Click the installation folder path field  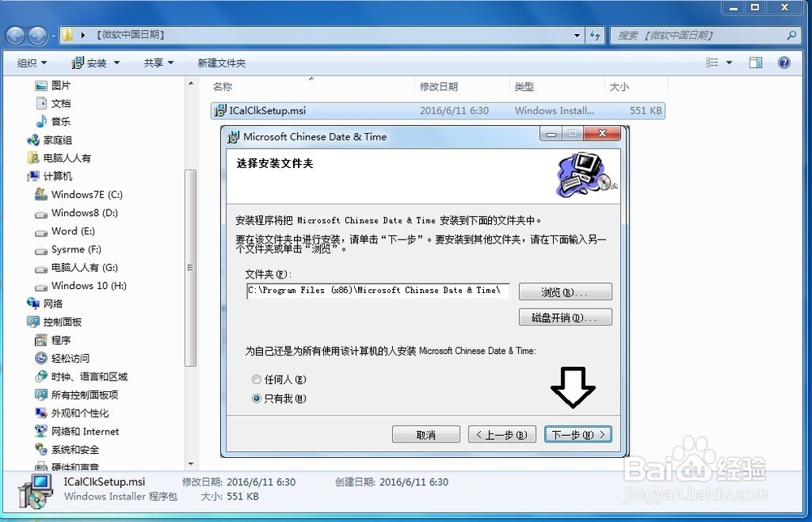point(378,291)
